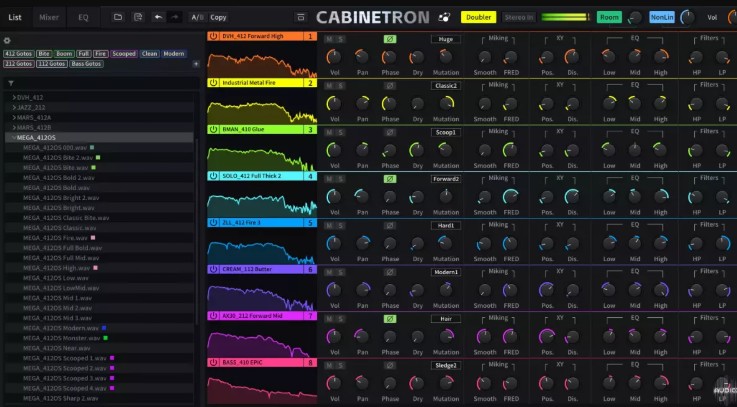Click the slot number 1 badge
Viewport: 737px width, 407px height.
coord(310,36)
